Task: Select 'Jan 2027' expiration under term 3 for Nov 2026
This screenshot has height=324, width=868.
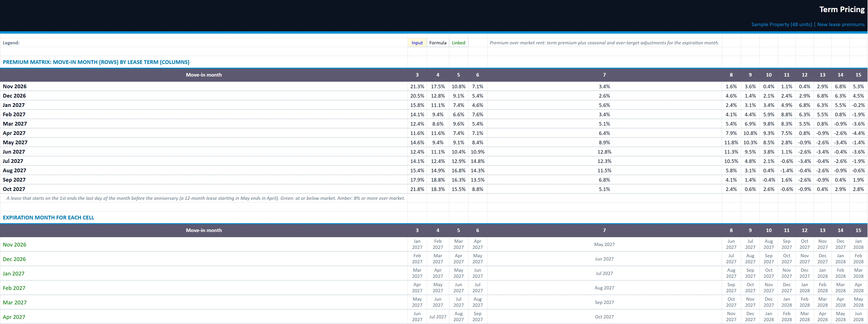Action: [x=417, y=244]
